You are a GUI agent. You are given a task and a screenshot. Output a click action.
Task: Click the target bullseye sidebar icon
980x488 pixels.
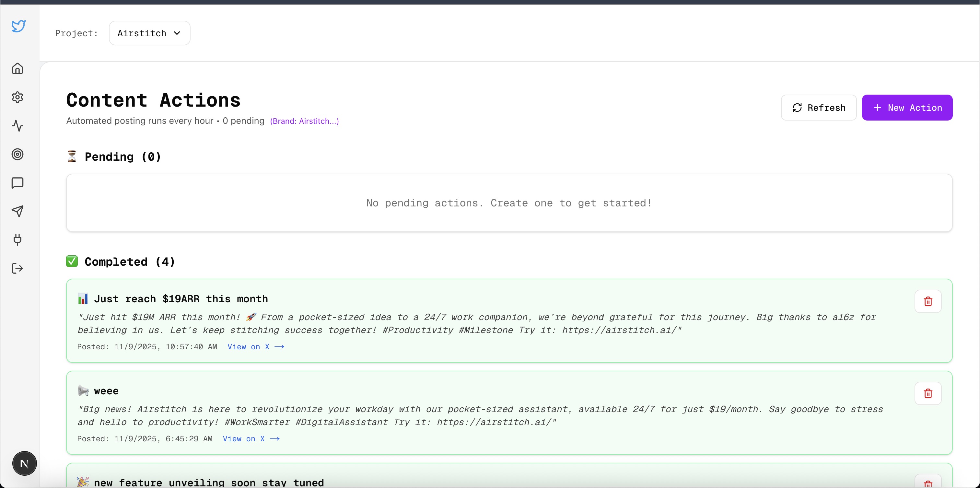[x=17, y=154]
